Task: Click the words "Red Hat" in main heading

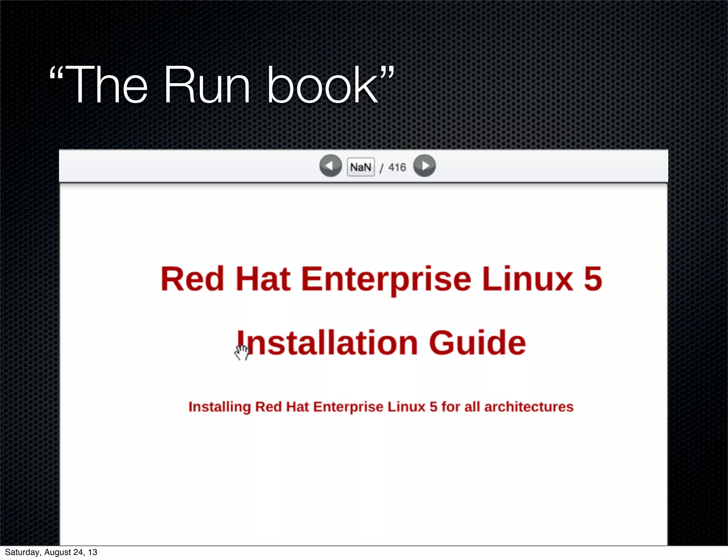Action: pyautogui.click(x=226, y=280)
